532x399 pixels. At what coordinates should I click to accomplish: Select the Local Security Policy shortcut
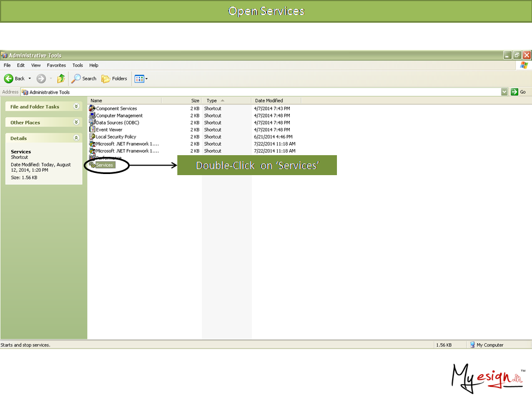(115, 137)
